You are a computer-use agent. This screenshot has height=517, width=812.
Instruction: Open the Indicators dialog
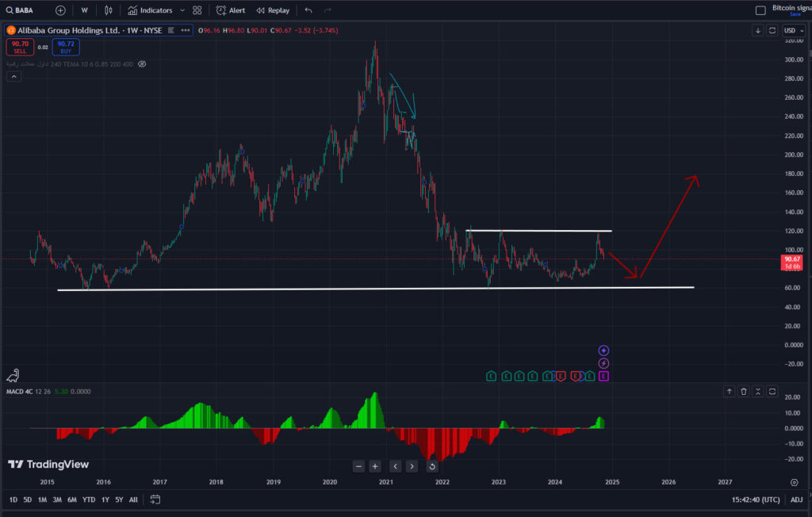[x=150, y=10]
